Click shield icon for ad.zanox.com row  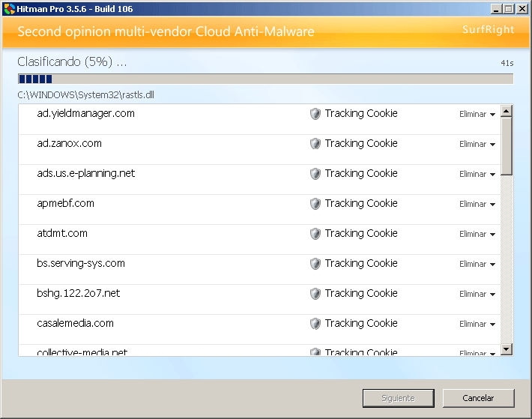tap(315, 144)
